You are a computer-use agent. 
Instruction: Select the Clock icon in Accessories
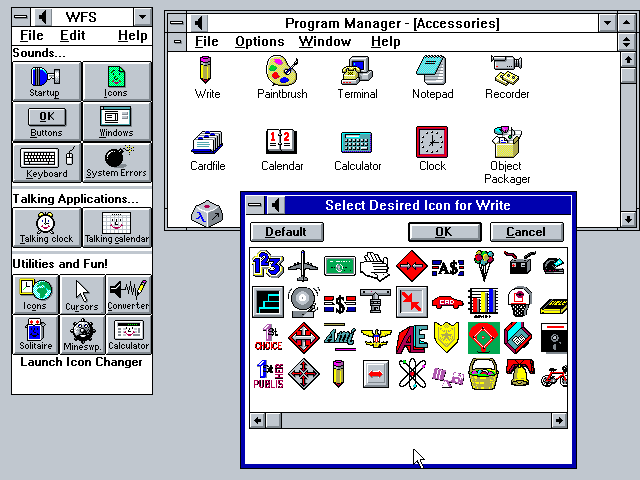point(432,142)
